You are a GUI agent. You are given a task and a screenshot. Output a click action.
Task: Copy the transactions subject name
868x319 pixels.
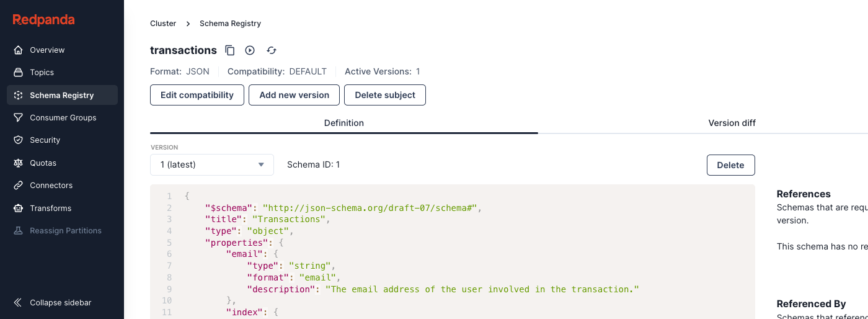(x=230, y=50)
